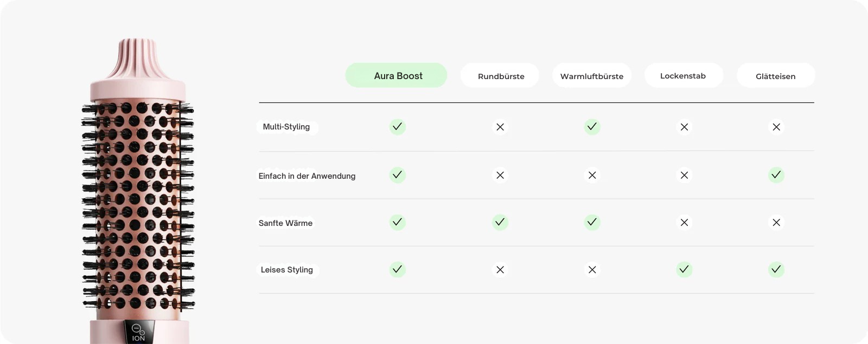This screenshot has height=344, width=868.
Task: Click the Glätteisen Einfach in der Anwendung checkmark
Action: pos(776,175)
